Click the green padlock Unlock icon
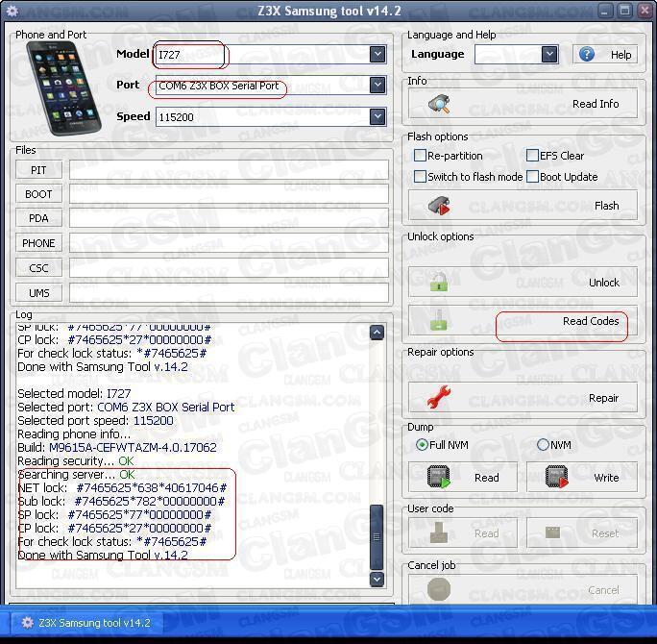Screen dimensions: 657x644 439,282
